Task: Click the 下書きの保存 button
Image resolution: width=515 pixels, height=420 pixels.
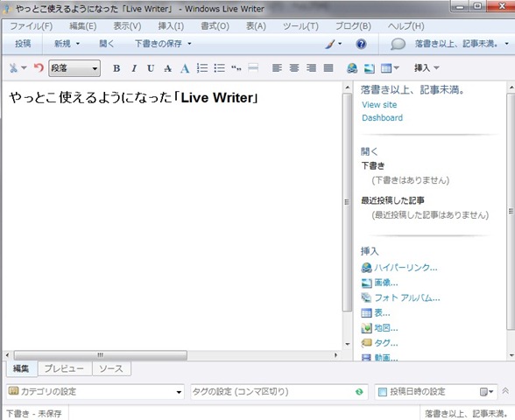Action: [159, 44]
